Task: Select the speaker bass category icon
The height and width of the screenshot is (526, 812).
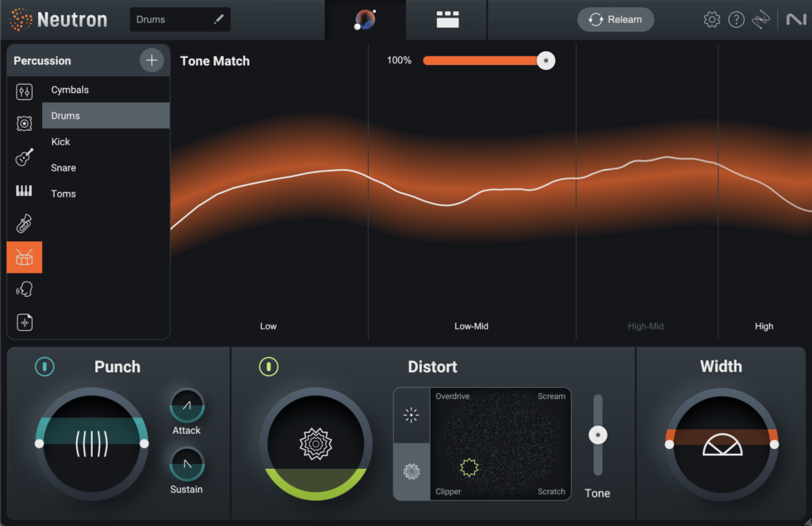Action: pos(25,124)
